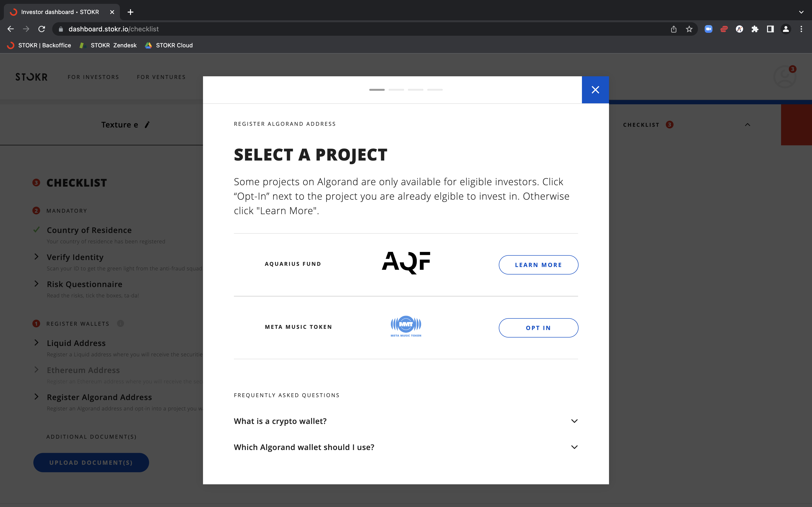The width and height of the screenshot is (812, 507).
Task: Open the Zoom extension icon
Action: (708, 29)
